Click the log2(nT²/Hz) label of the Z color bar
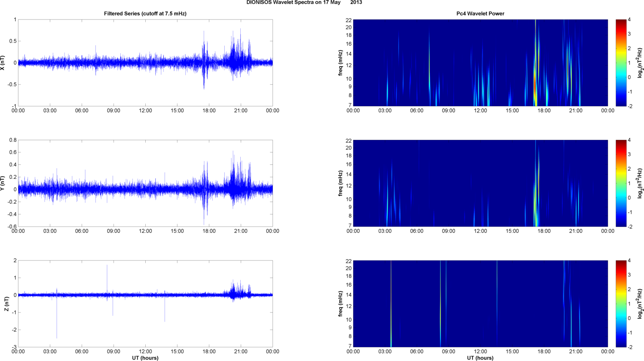The height and width of the screenshot is (361, 644). point(640,304)
